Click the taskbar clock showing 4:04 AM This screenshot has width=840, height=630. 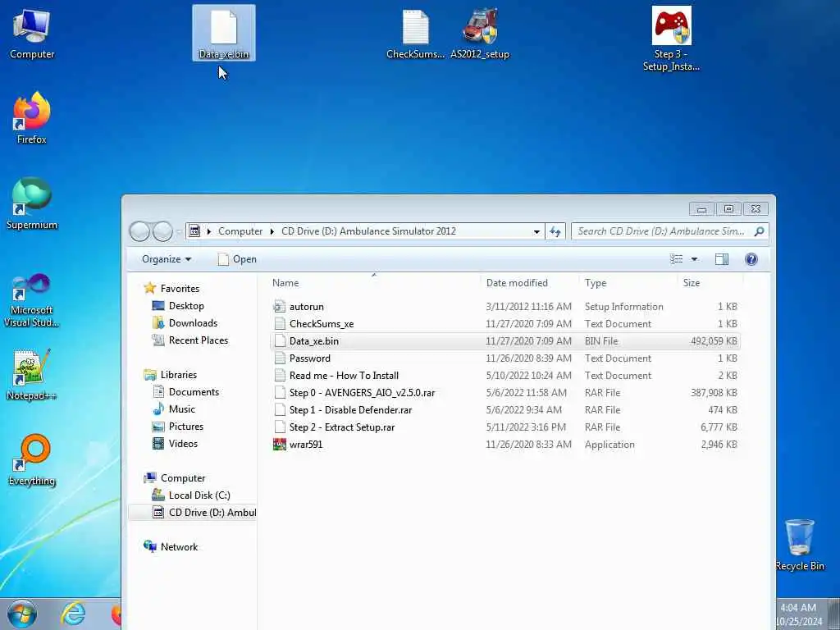point(798,614)
